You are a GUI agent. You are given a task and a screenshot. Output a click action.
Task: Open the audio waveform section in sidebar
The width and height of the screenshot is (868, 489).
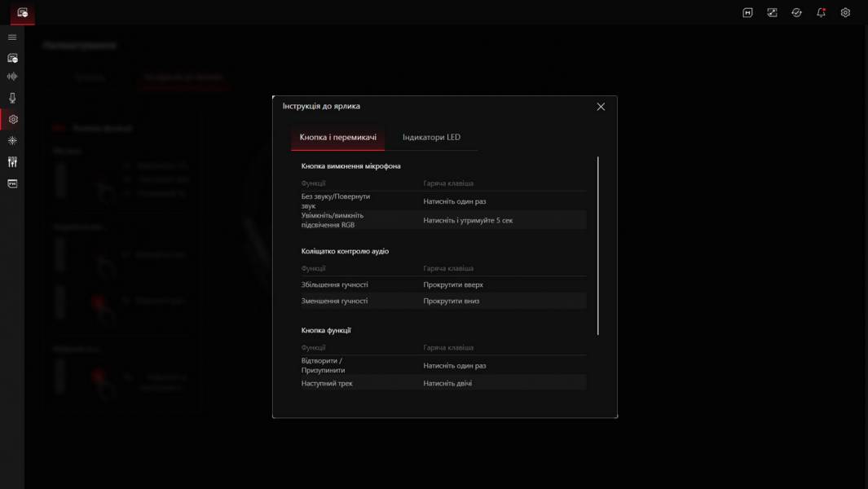[x=12, y=77]
